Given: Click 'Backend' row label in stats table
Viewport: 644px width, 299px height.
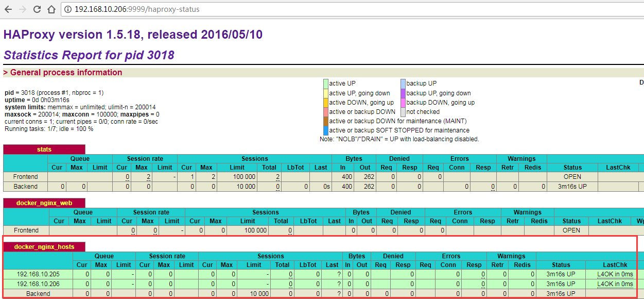Looking at the screenshot, I should pyautogui.click(x=26, y=187).
